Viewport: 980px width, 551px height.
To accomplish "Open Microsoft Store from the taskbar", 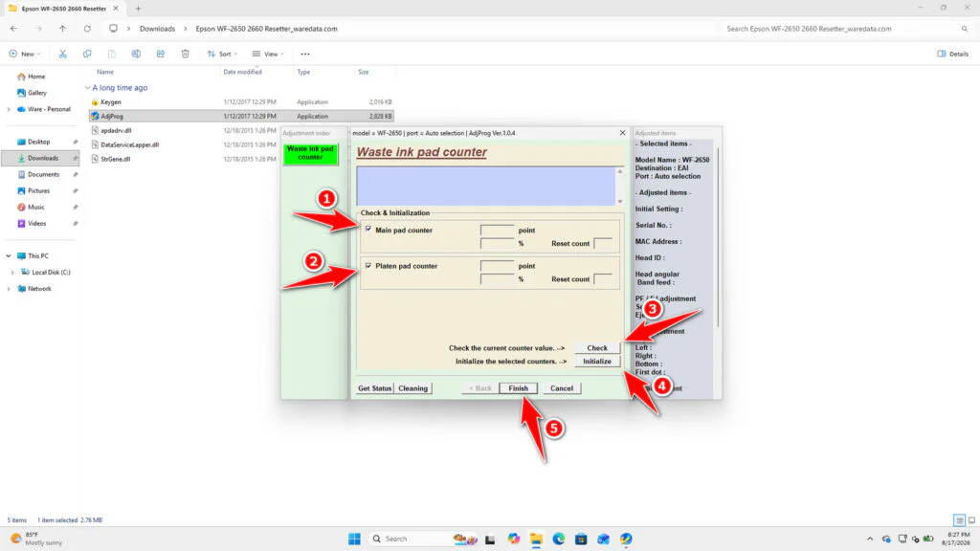I will coord(581,539).
